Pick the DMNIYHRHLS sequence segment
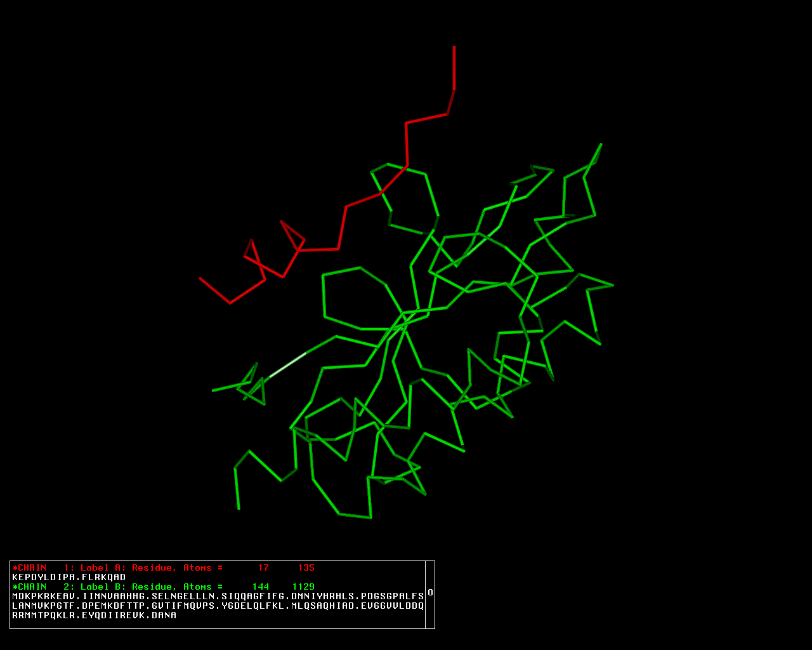 [x=322, y=596]
